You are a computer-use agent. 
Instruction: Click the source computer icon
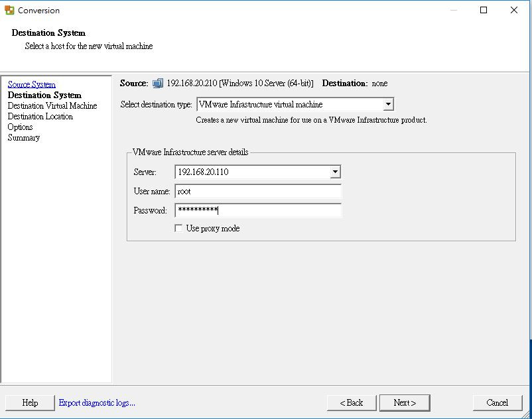158,83
